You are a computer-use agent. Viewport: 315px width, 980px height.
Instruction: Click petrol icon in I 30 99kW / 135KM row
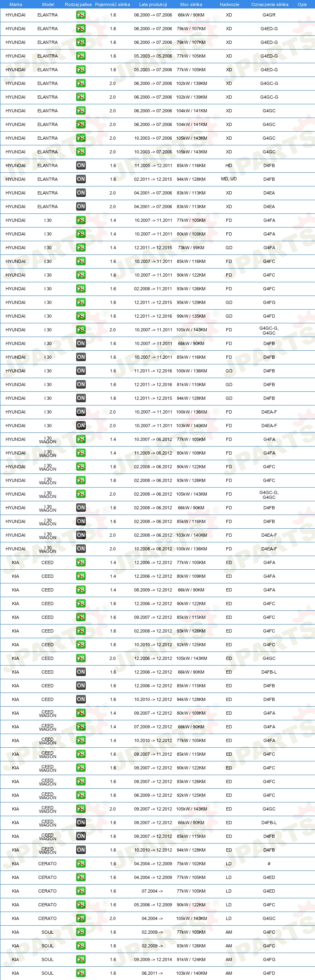click(81, 316)
